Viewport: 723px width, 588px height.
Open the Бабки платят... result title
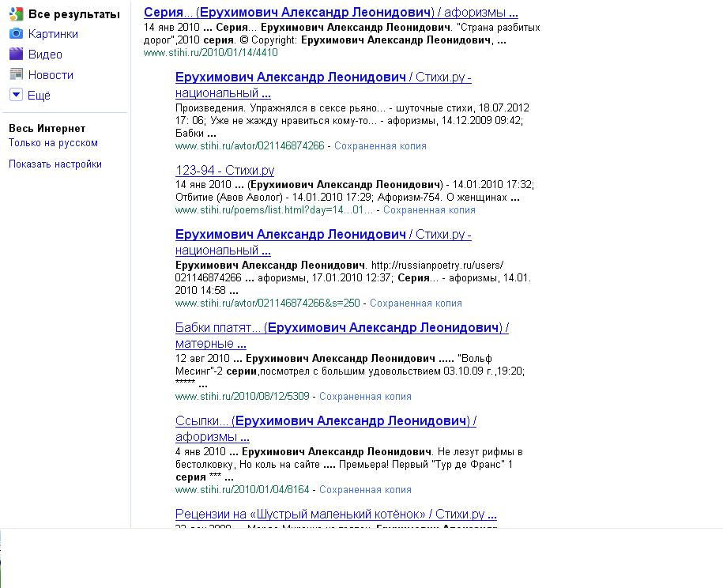(x=341, y=328)
